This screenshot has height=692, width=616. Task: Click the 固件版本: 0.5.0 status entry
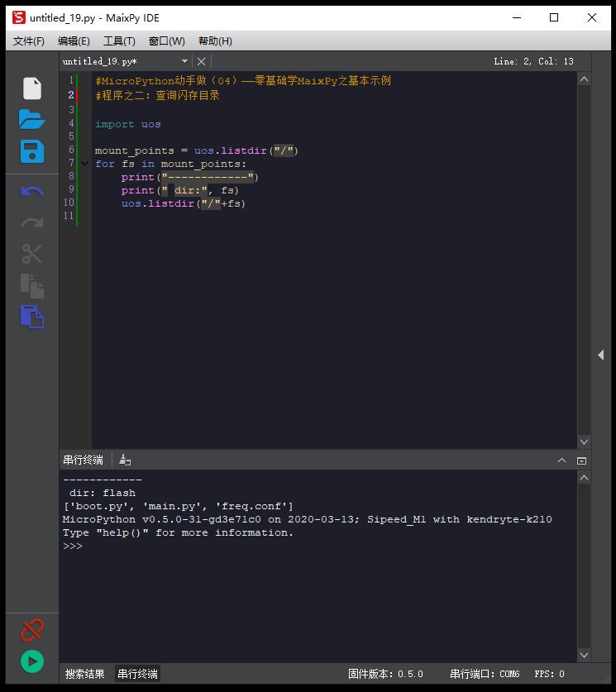pyautogui.click(x=385, y=674)
